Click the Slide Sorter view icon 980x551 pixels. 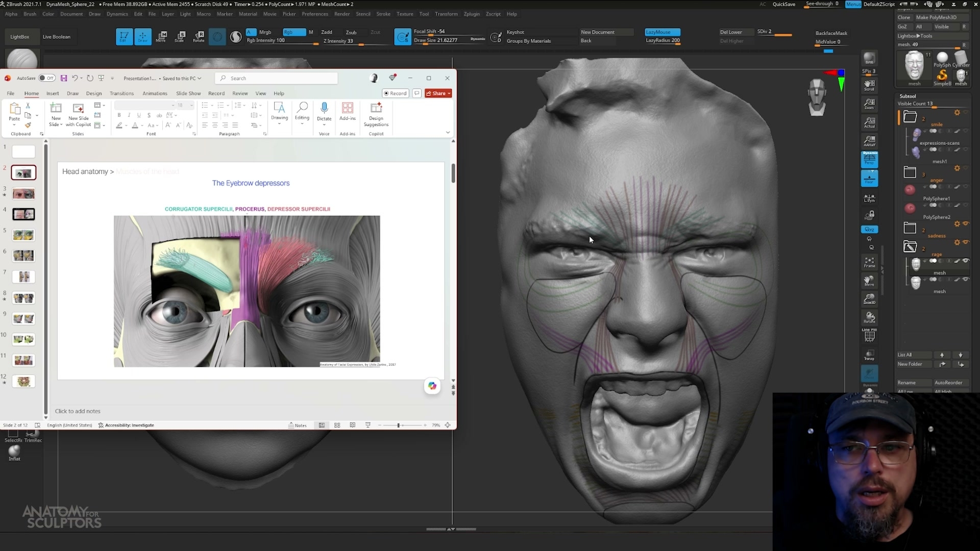coord(337,425)
